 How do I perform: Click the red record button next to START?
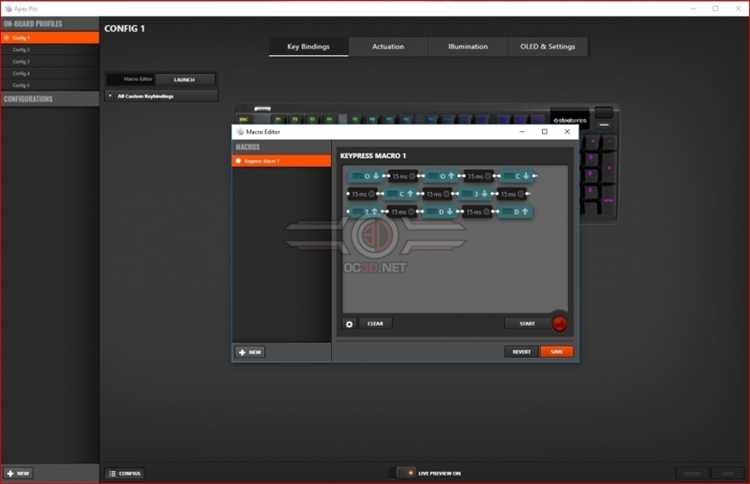559,324
